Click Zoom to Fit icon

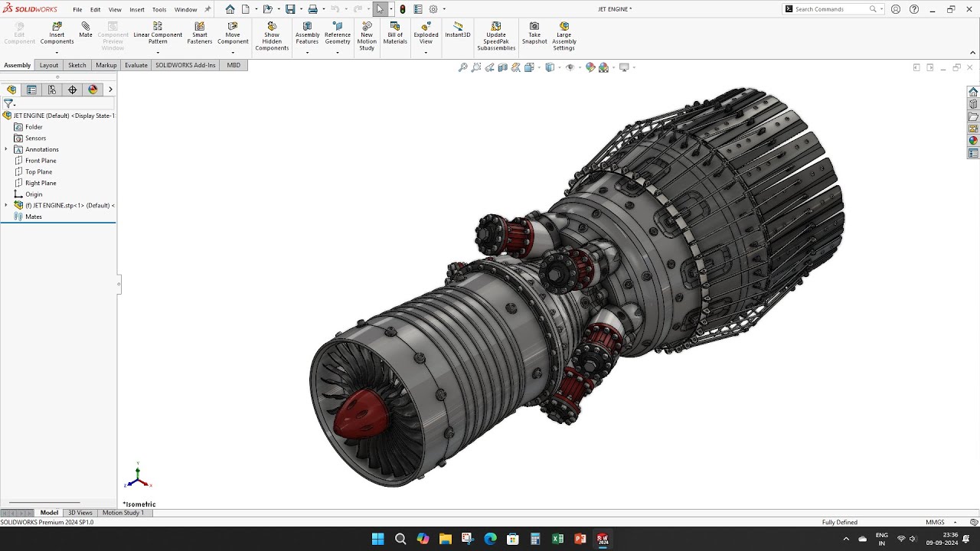(x=463, y=67)
